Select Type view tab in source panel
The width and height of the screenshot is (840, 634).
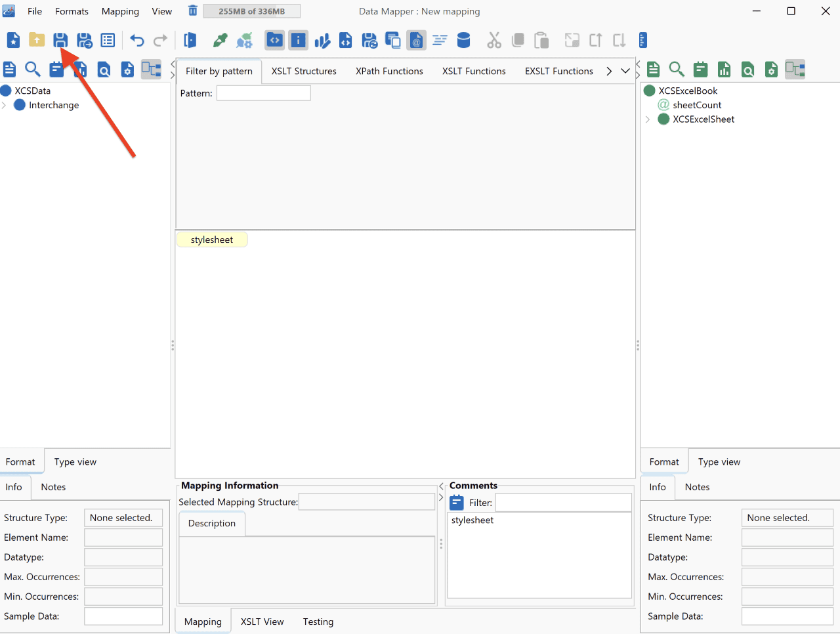[x=75, y=462]
